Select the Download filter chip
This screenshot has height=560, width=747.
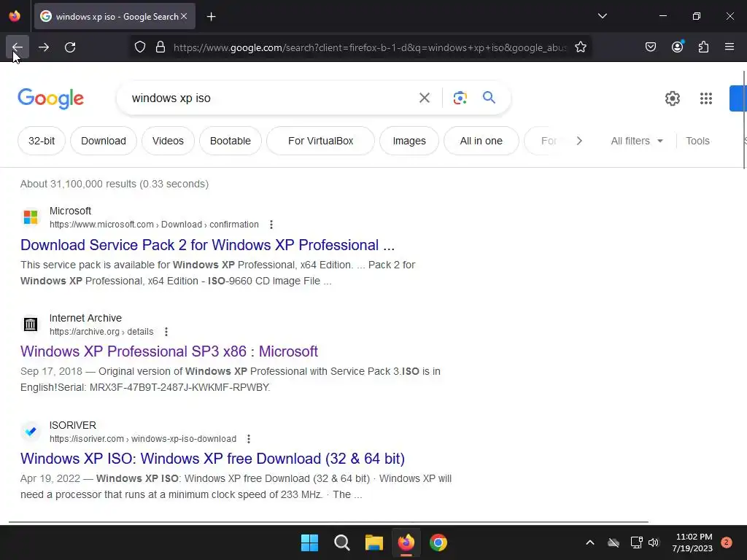point(104,141)
